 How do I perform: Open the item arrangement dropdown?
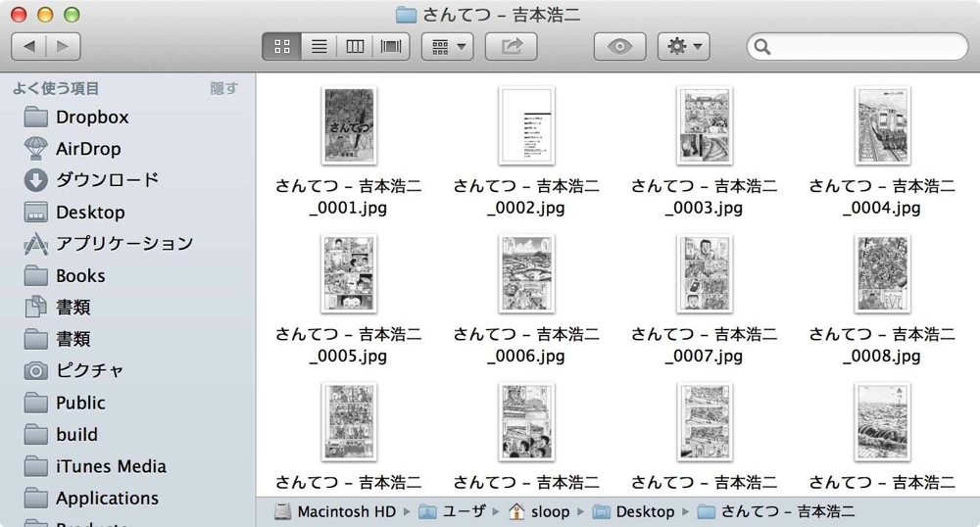tap(448, 47)
